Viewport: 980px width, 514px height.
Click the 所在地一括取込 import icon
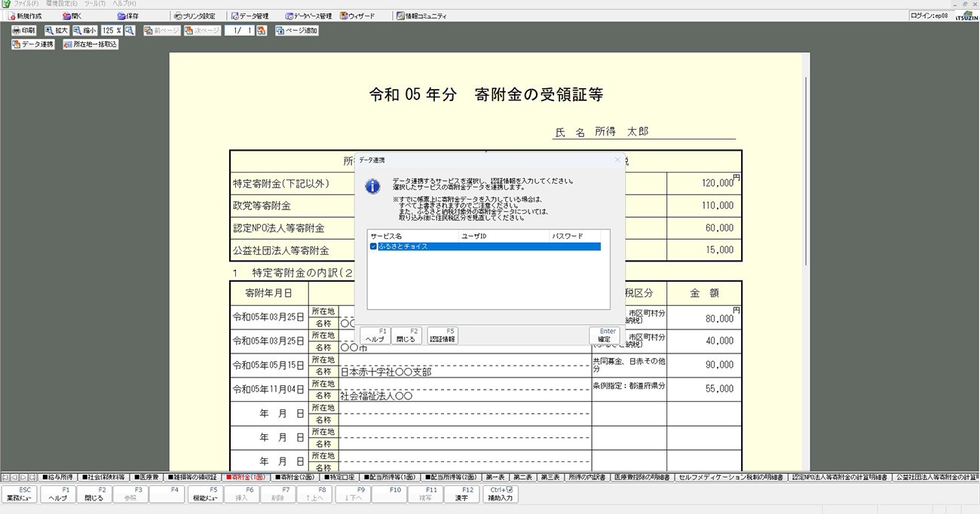(x=90, y=44)
